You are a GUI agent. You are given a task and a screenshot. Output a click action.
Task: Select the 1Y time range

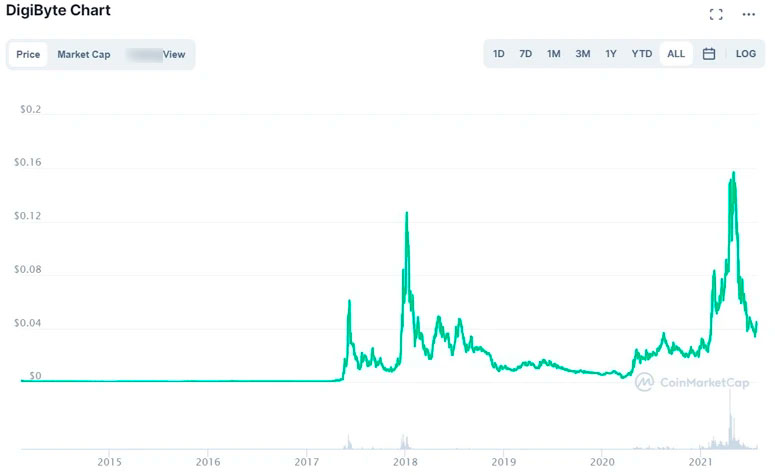coord(610,54)
